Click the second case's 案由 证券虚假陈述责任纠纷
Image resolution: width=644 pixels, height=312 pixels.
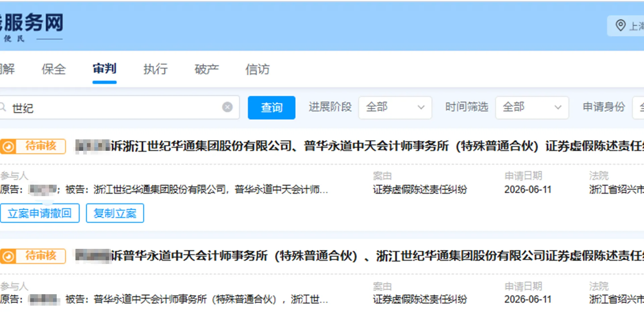coord(420,300)
